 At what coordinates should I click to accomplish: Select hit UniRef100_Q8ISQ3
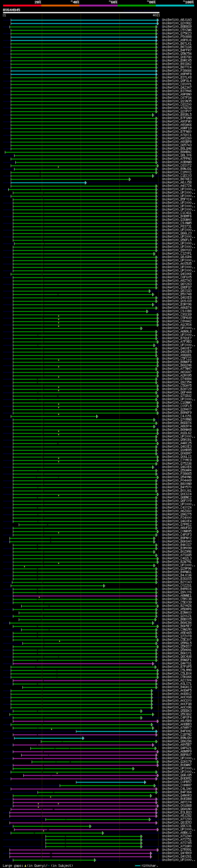pos(177,291)
